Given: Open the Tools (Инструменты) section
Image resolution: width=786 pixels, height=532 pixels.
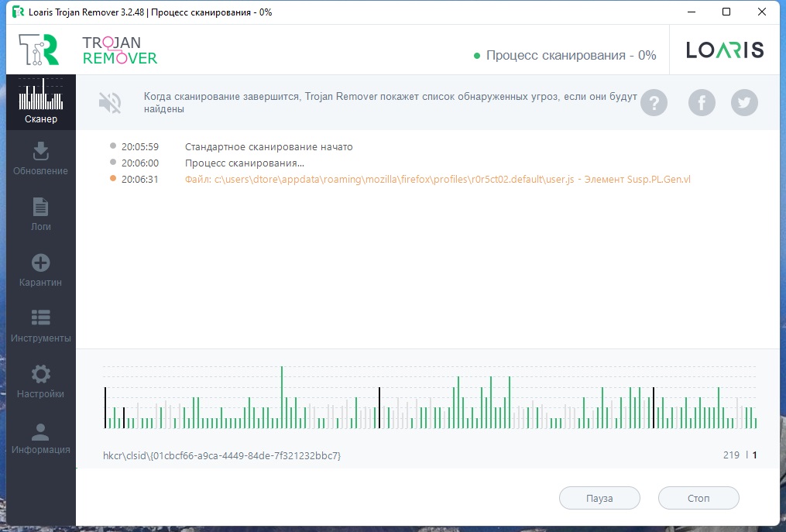Looking at the screenshot, I should 40,325.
